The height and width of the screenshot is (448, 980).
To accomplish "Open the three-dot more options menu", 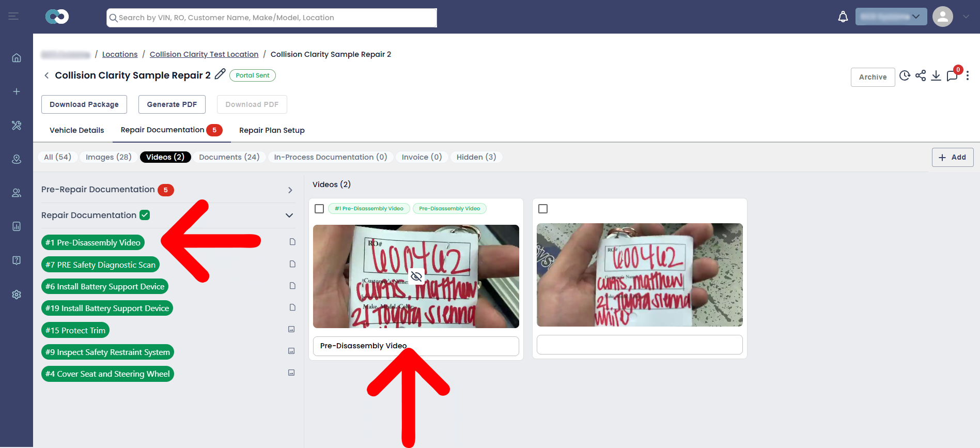I will (968, 76).
